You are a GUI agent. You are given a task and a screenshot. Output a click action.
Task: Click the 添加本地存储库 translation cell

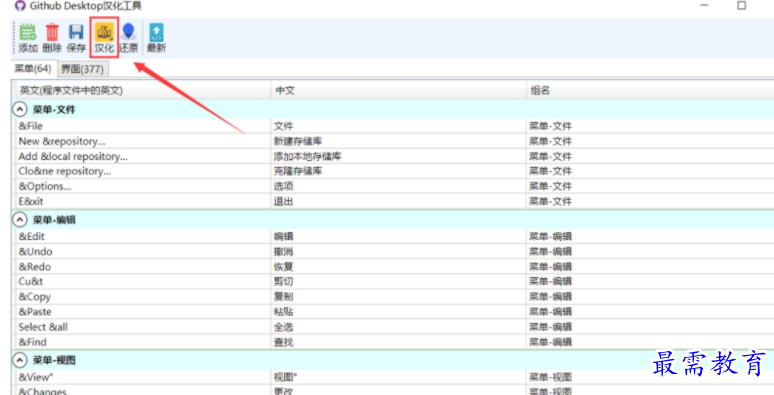click(x=398, y=157)
